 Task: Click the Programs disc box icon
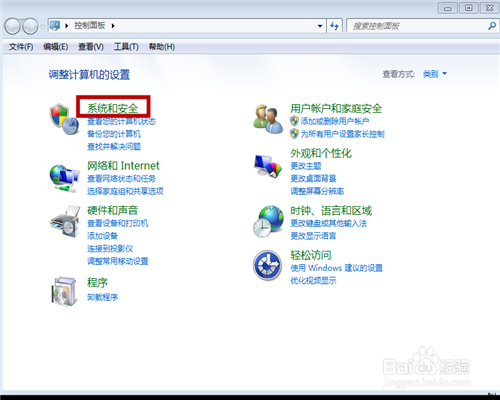click(x=64, y=291)
